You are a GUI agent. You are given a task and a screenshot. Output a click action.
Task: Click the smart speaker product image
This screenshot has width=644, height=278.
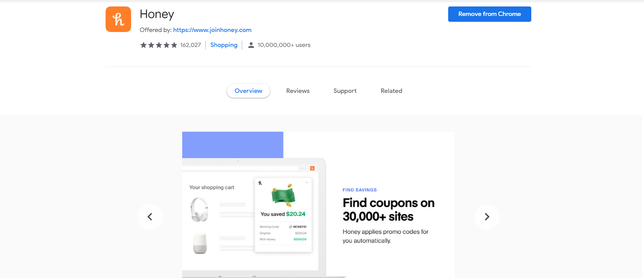[200, 243]
